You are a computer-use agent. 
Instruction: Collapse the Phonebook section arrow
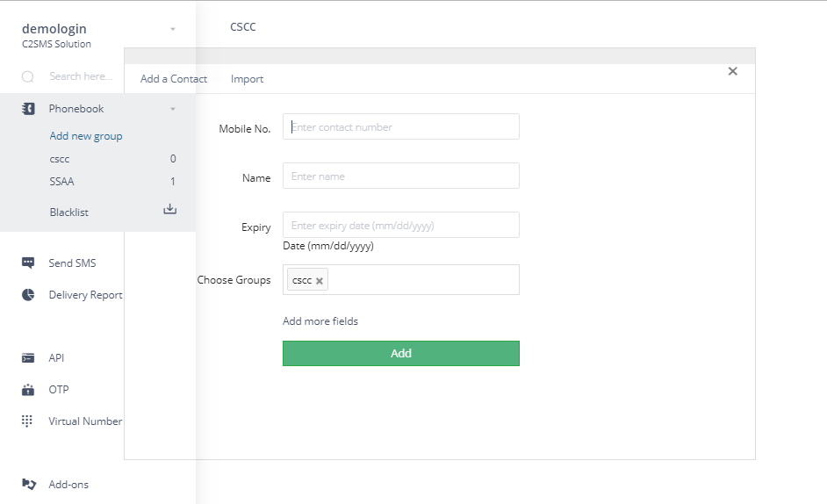pos(172,109)
